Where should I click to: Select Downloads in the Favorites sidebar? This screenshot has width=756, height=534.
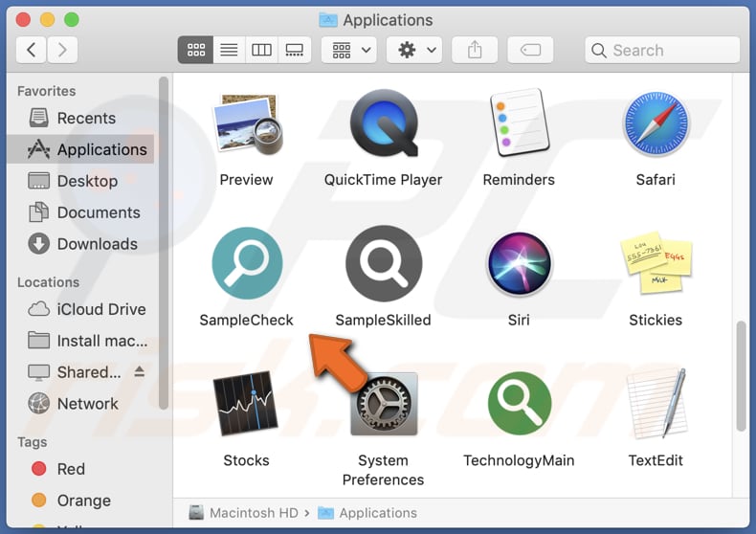coord(97,244)
